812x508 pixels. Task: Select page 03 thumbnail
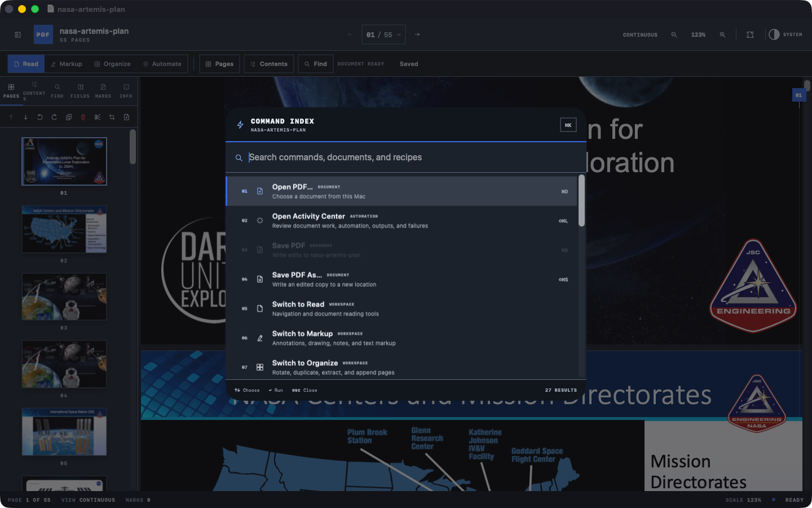[64, 297]
